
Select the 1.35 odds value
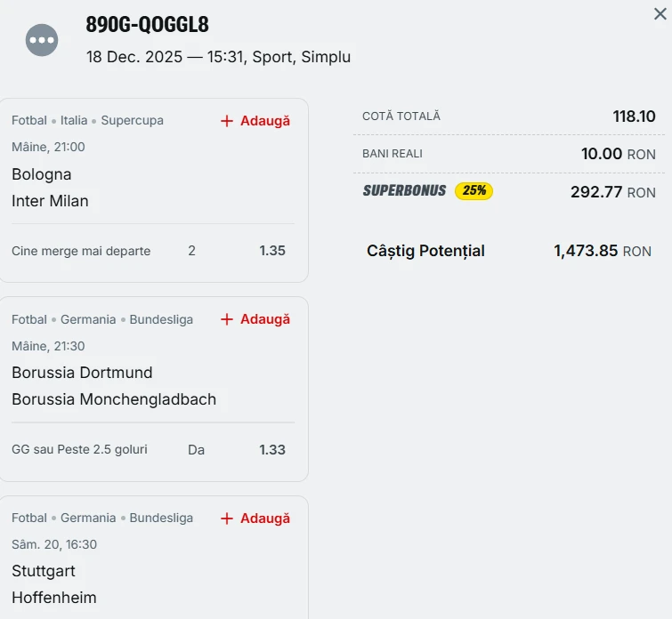[272, 251]
